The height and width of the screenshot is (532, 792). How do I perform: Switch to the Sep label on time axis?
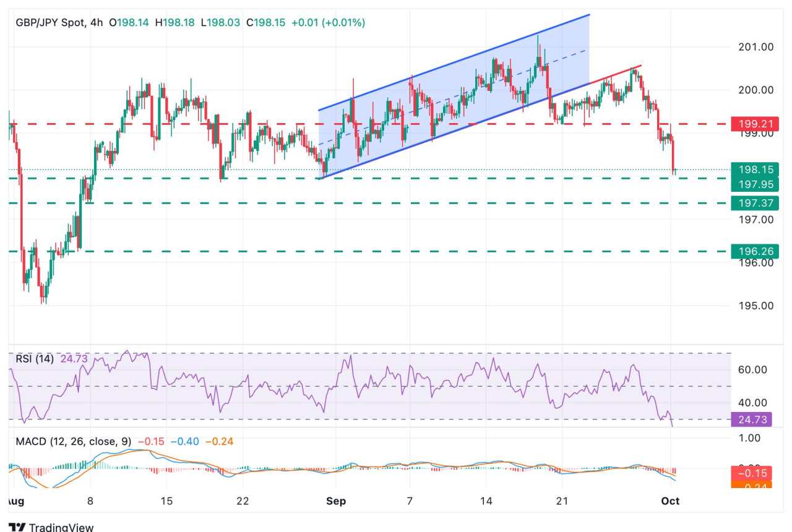(337, 502)
